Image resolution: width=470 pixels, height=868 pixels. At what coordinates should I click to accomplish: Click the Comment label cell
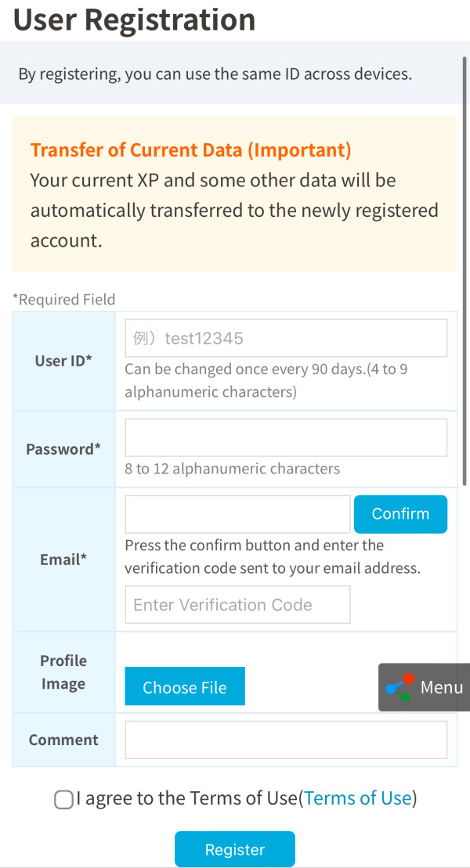point(63,740)
